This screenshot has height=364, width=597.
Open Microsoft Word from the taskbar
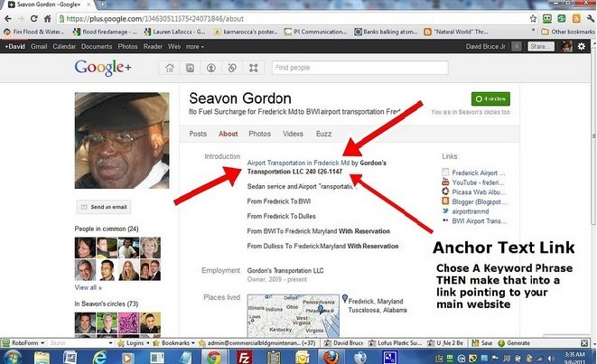point(70,357)
